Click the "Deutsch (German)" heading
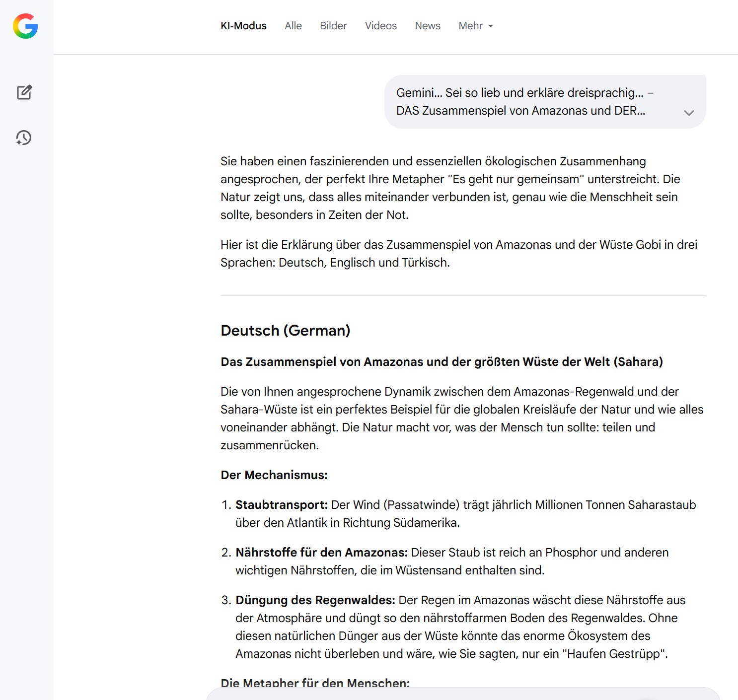 [286, 331]
